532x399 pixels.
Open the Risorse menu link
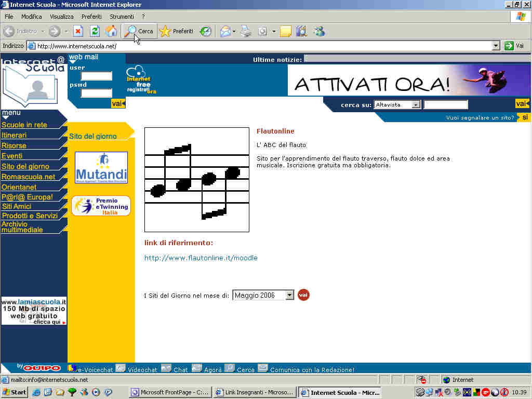(x=14, y=145)
